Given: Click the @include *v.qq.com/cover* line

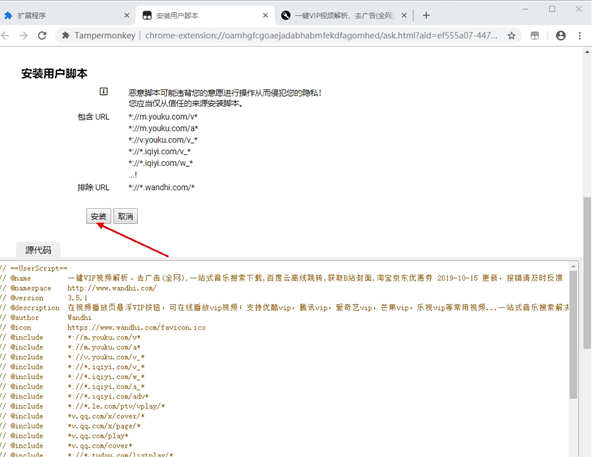Looking at the screenshot, I should tap(66, 445).
